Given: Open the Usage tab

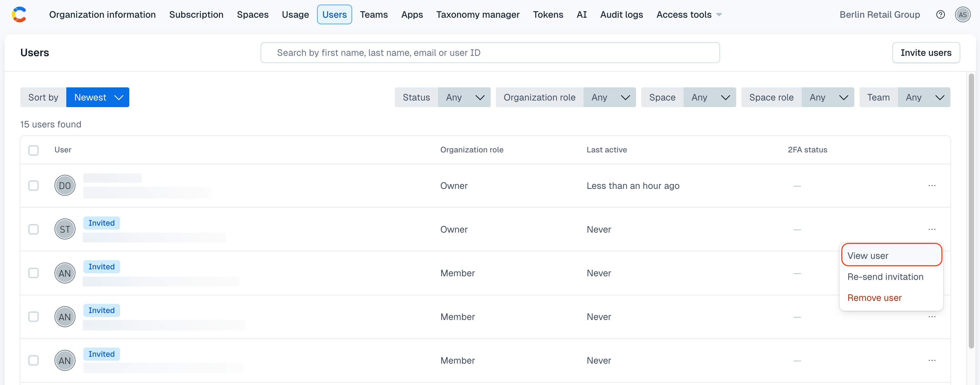Looking at the screenshot, I should [x=295, y=14].
